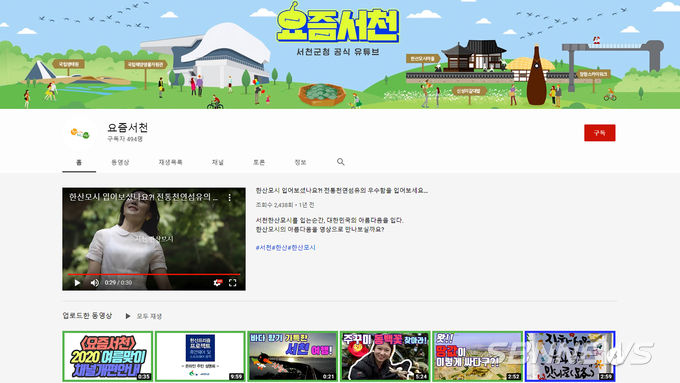Click the red 구독 subscribe button
Image resolution: width=680 pixels, height=383 pixels.
pyautogui.click(x=599, y=133)
